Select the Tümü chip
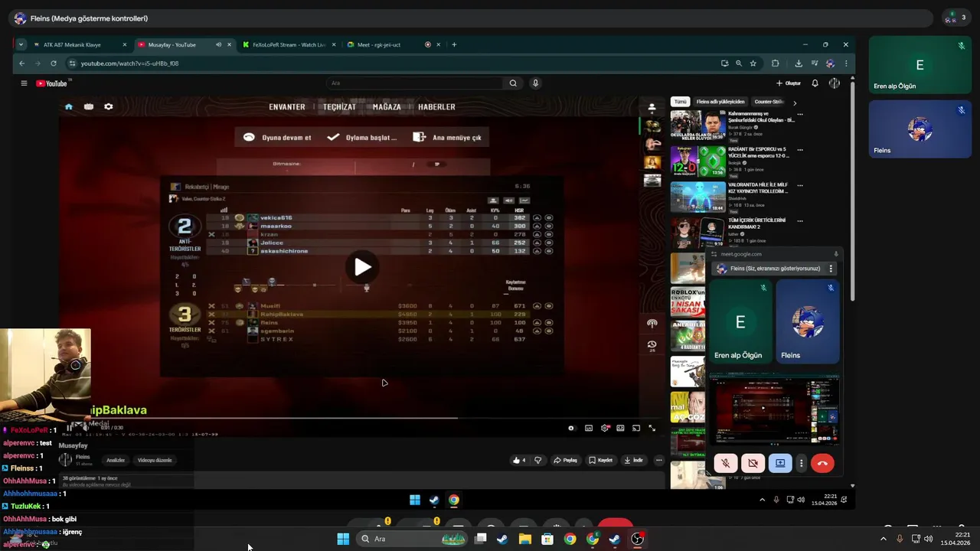The image size is (980, 551). tap(680, 102)
